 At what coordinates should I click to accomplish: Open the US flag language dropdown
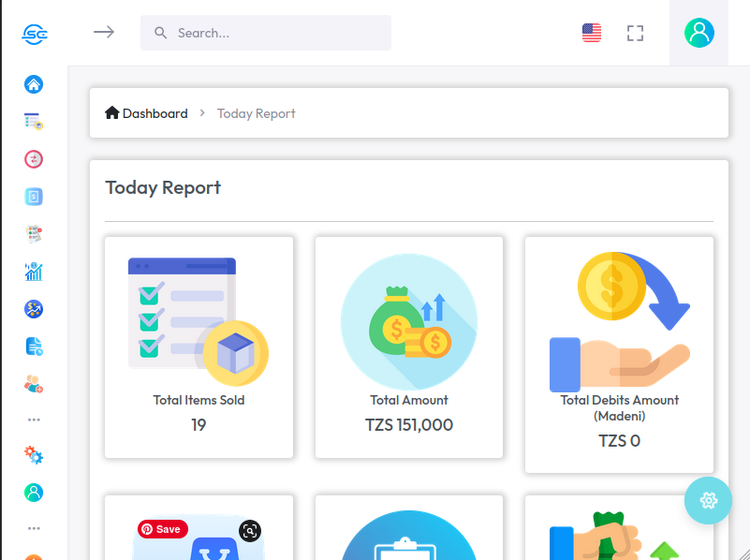pyautogui.click(x=592, y=33)
